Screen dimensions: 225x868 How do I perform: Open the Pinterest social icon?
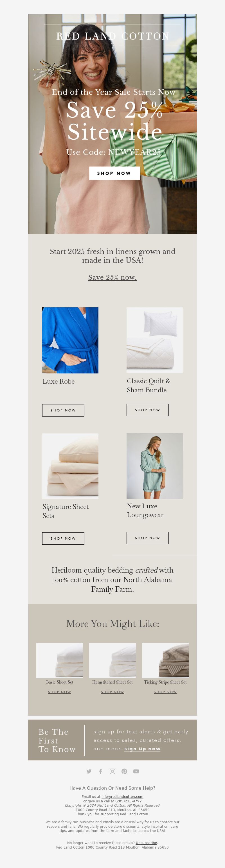pyautogui.click(x=124, y=771)
